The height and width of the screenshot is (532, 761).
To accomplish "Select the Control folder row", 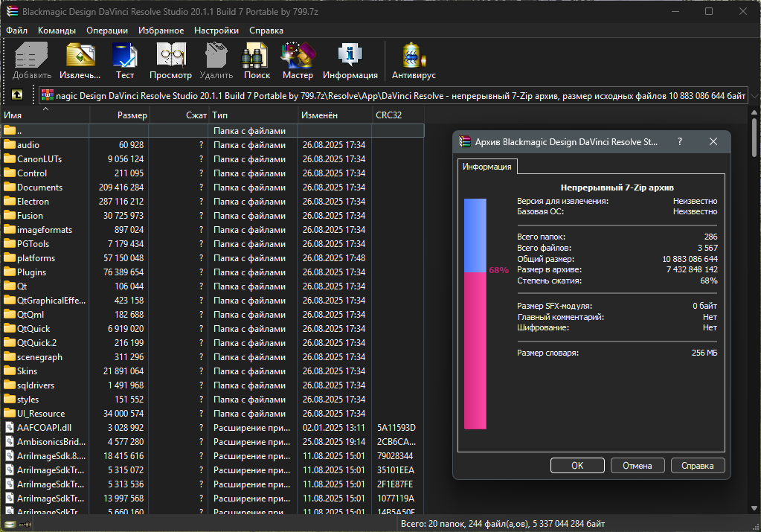I will click(x=213, y=173).
